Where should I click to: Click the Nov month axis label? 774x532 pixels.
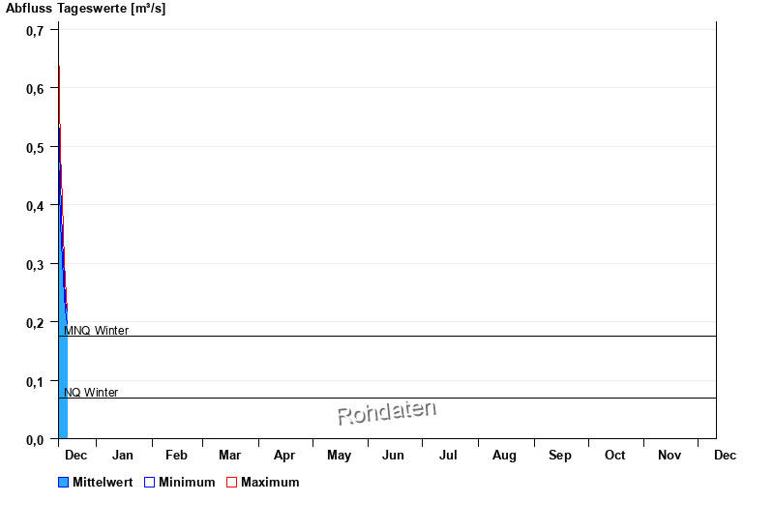pos(670,456)
